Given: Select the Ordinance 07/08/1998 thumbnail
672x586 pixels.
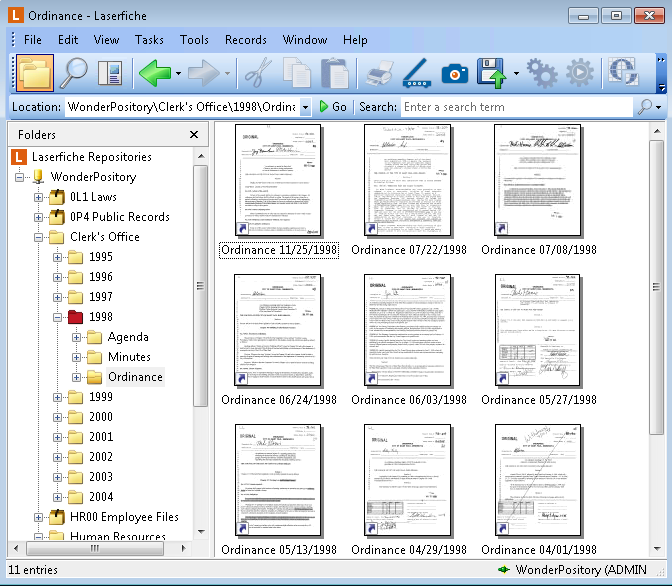Looking at the screenshot, I should click(538, 180).
